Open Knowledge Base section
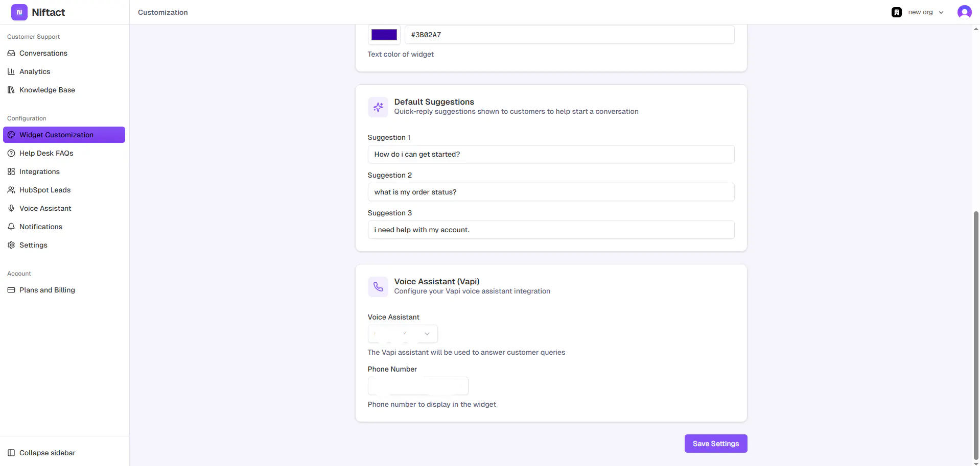Viewport: 980px width, 466px height. (x=64, y=90)
